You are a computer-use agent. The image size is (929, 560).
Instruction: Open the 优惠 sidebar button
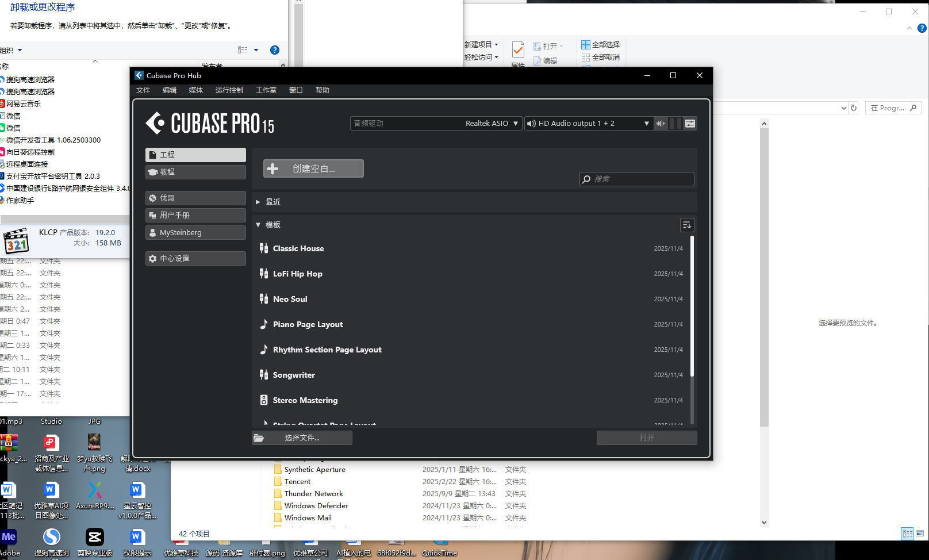(195, 198)
